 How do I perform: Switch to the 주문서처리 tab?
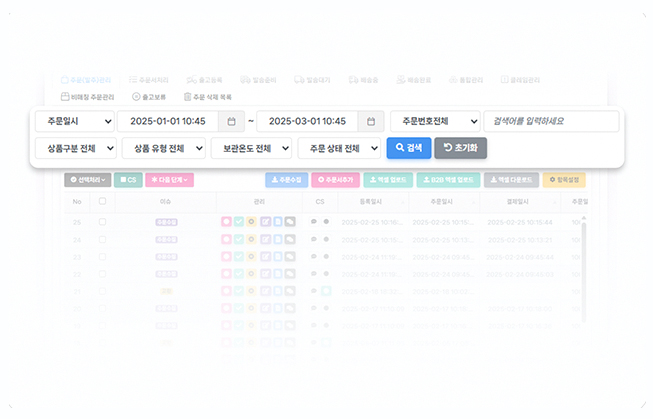[x=149, y=80]
